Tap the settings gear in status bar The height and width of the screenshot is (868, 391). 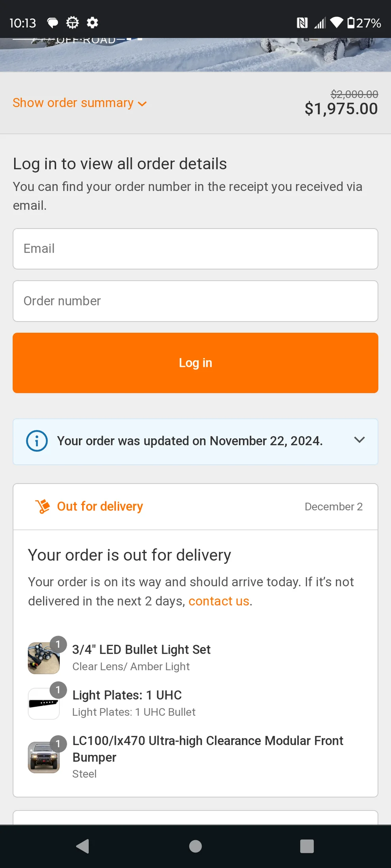pyautogui.click(x=92, y=22)
